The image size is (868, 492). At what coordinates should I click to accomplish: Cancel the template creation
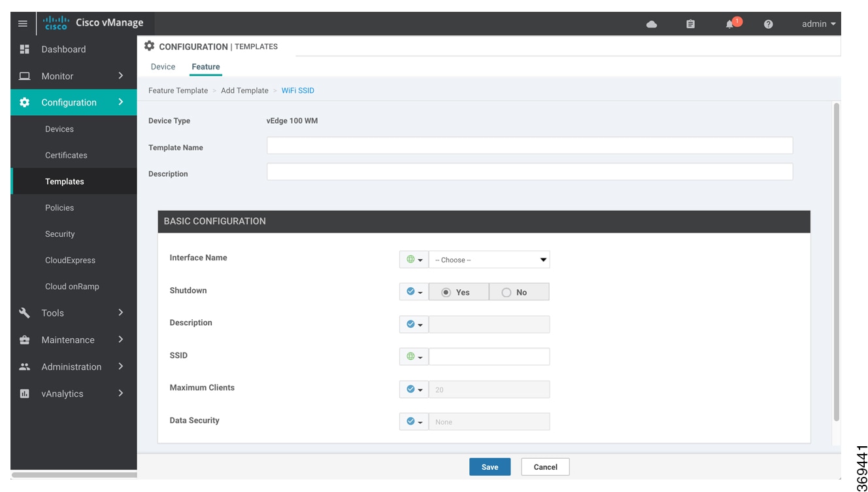(x=545, y=467)
